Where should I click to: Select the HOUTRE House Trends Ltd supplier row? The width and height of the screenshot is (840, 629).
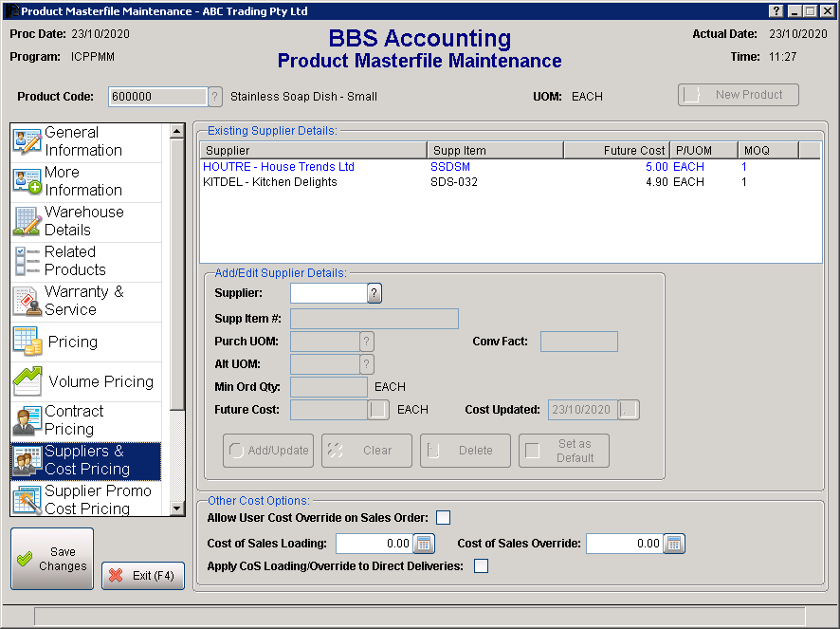point(278,166)
